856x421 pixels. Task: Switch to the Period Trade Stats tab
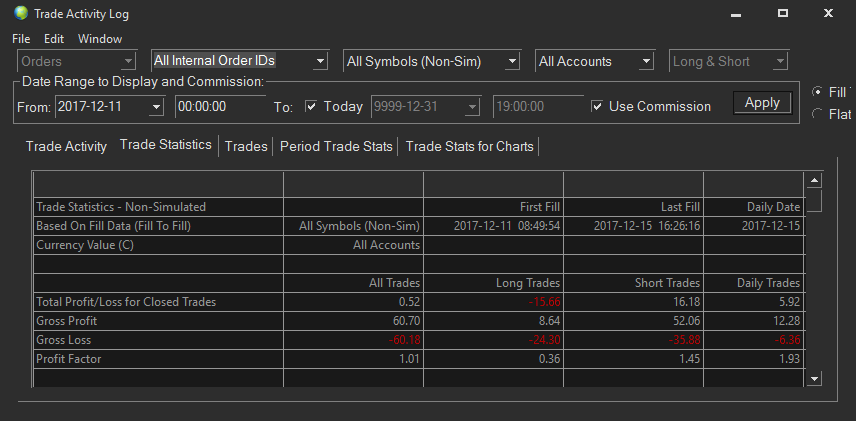[x=336, y=146]
